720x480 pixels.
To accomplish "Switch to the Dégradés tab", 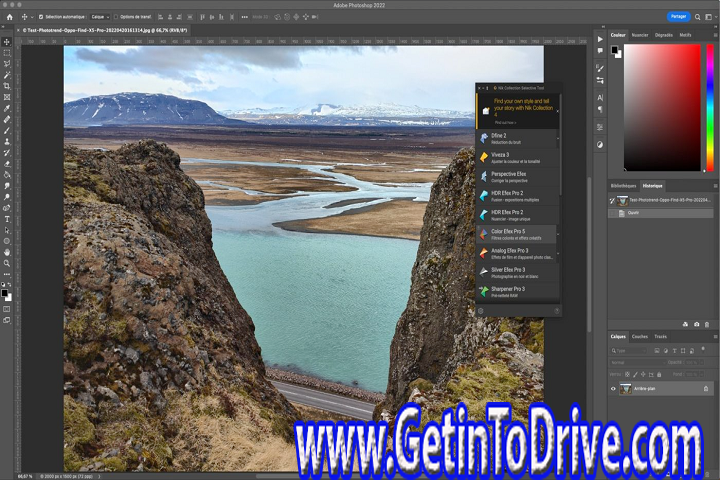I will (664, 35).
